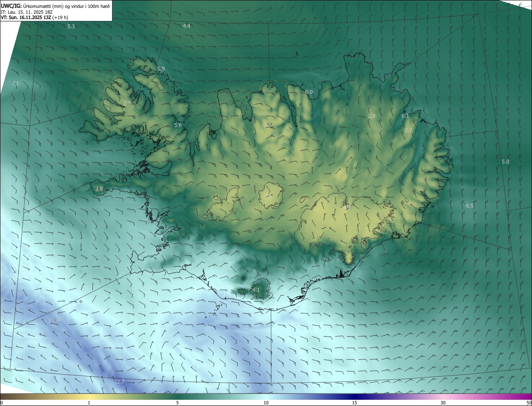Click the 3.8 value label on Snæfellsnes peninsula
The height and width of the screenshot is (406, 532).
coord(99,189)
